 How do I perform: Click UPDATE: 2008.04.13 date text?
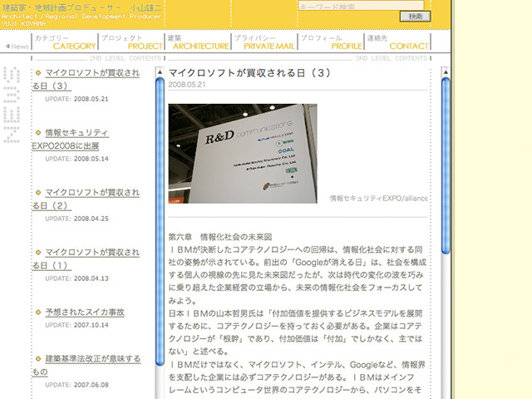pos(77,278)
